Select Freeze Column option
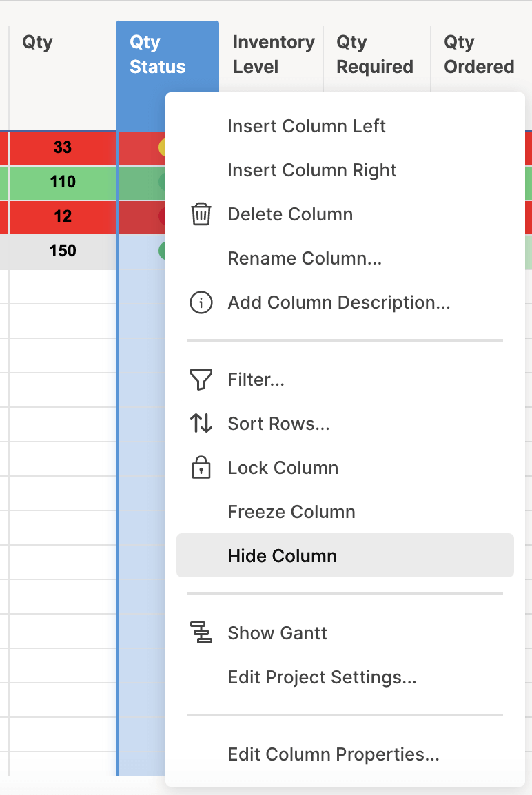 (291, 512)
